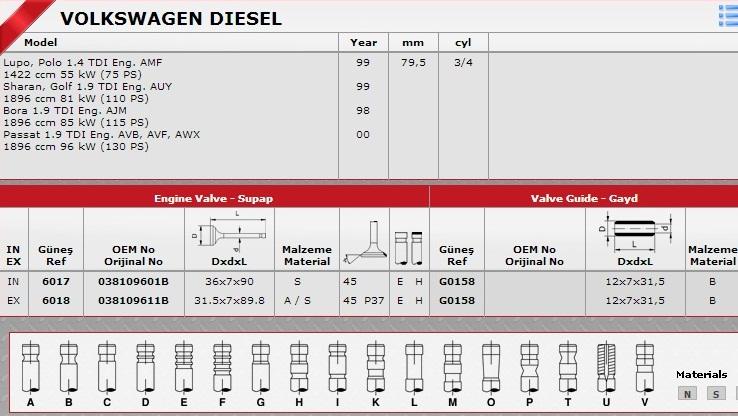Click the engine valve DxdxL dimension diagram

pos(229,232)
